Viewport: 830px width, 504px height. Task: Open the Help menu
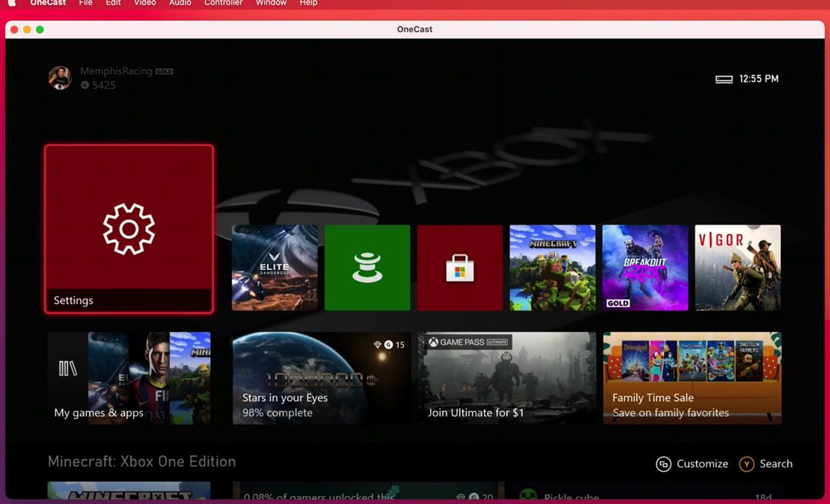pos(308,3)
